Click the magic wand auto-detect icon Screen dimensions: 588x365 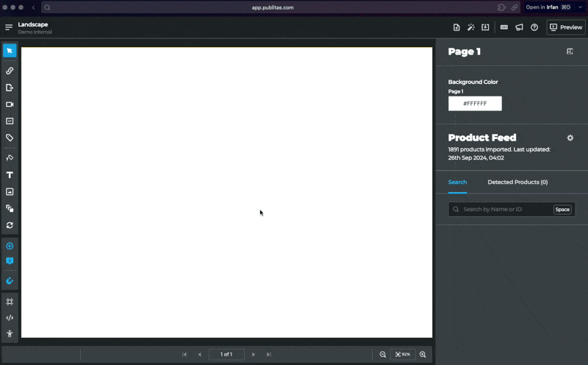tap(471, 27)
